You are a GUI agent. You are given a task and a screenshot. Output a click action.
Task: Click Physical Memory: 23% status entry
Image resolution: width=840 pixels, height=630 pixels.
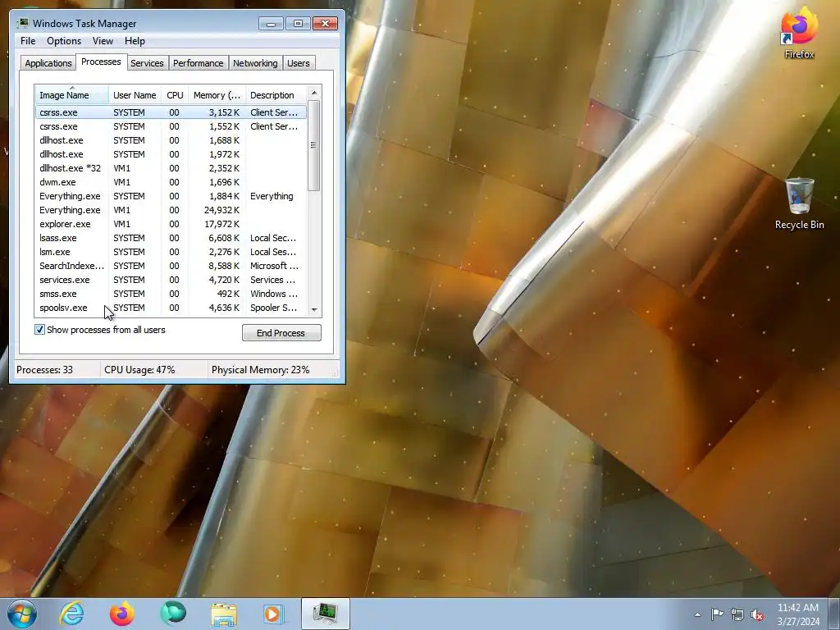(x=260, y=370)
